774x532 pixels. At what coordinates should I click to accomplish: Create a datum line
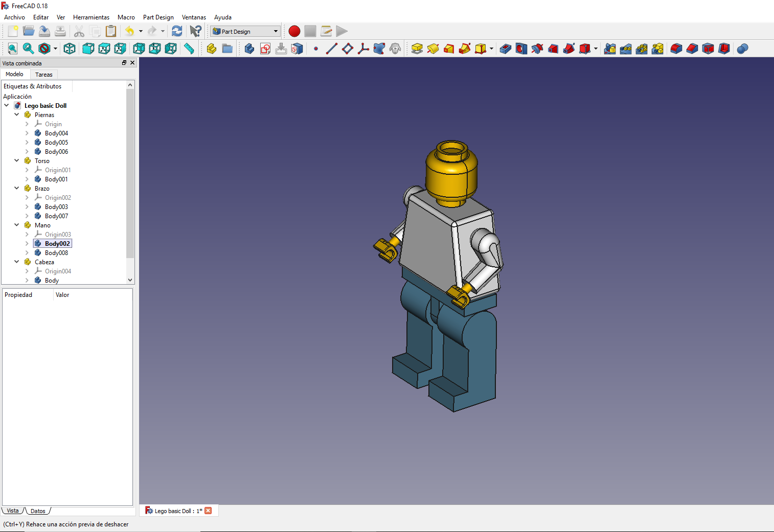[x=332, y=49]
